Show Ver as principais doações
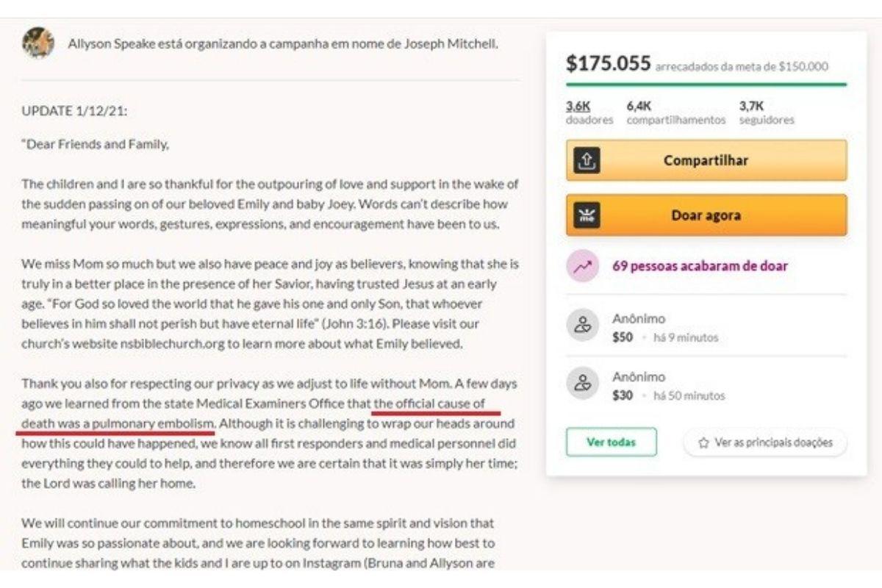 pos(772,442)
